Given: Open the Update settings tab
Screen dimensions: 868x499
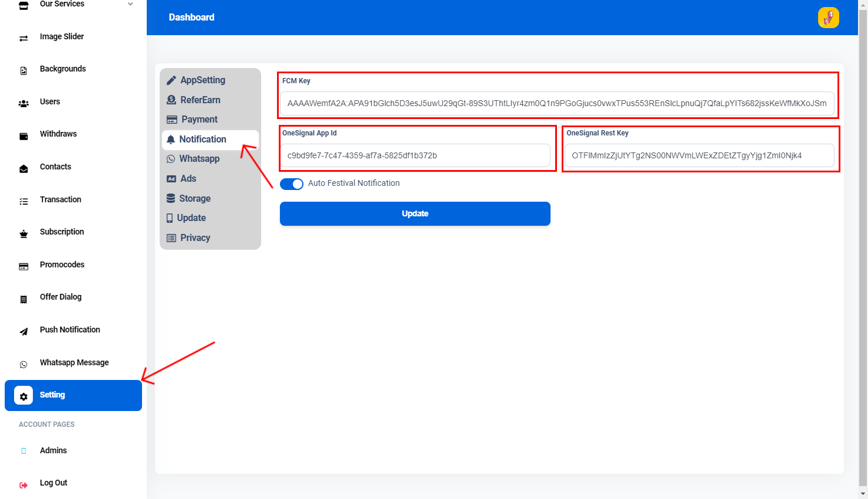Looking at the screenshot, I should 210,218.
